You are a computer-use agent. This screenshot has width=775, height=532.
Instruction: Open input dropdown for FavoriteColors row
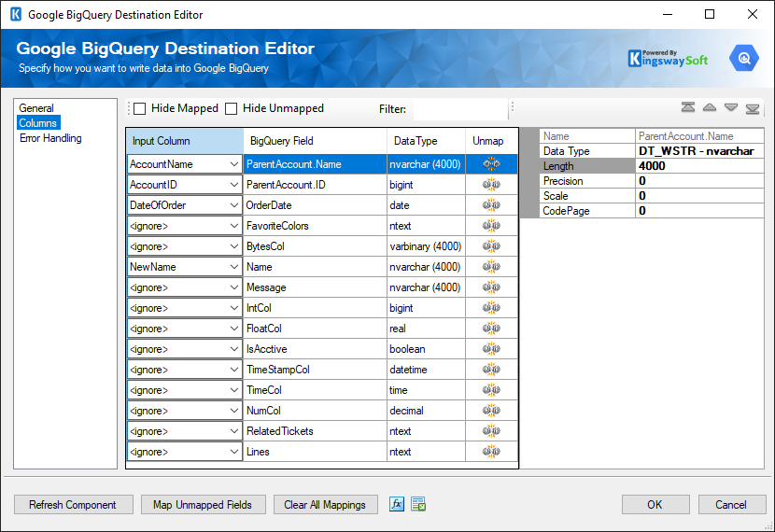(234, 226)
